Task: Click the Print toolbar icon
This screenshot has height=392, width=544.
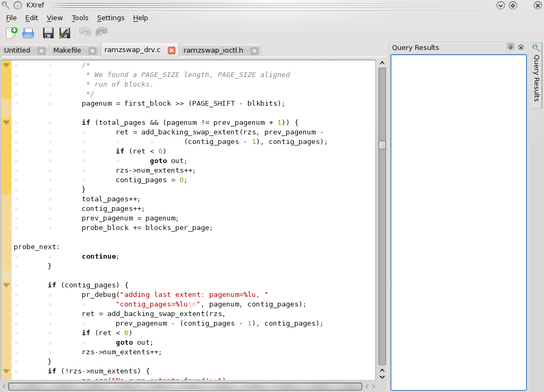Action: pyautogui.click(x=28, y=33)
